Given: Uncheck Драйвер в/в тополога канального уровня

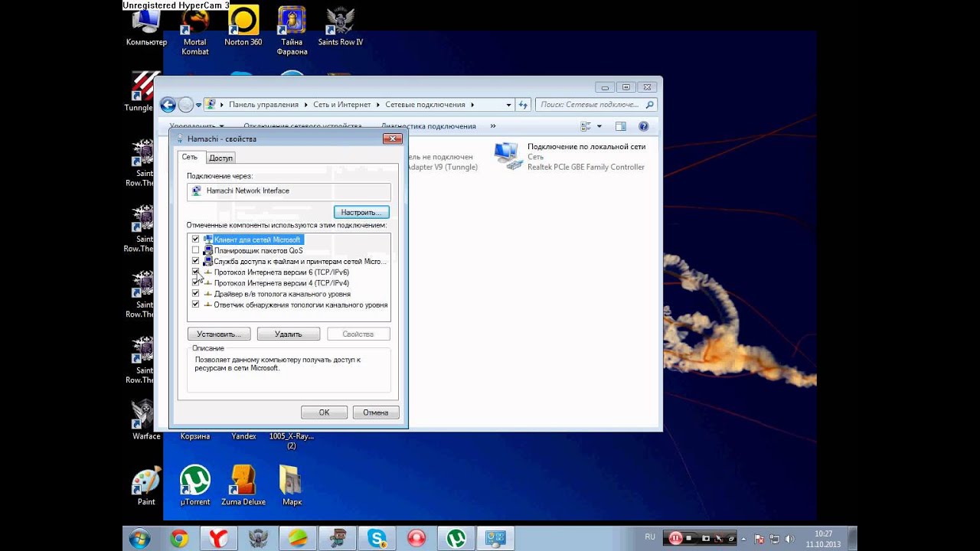Looking at the screenshot, I should pyautogui.click(x=195, y=293).
